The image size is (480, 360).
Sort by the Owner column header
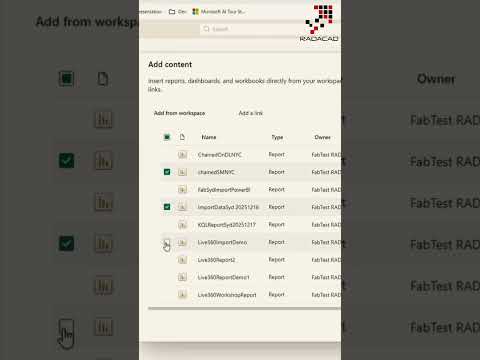(x=322, y=137)
